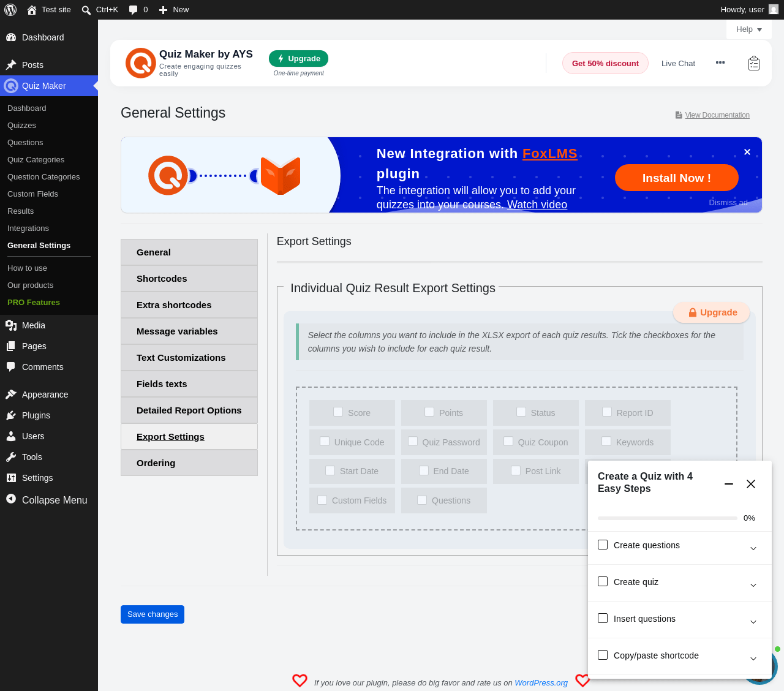Switch to the Message variables tab
784x691 pixels.
189,331
